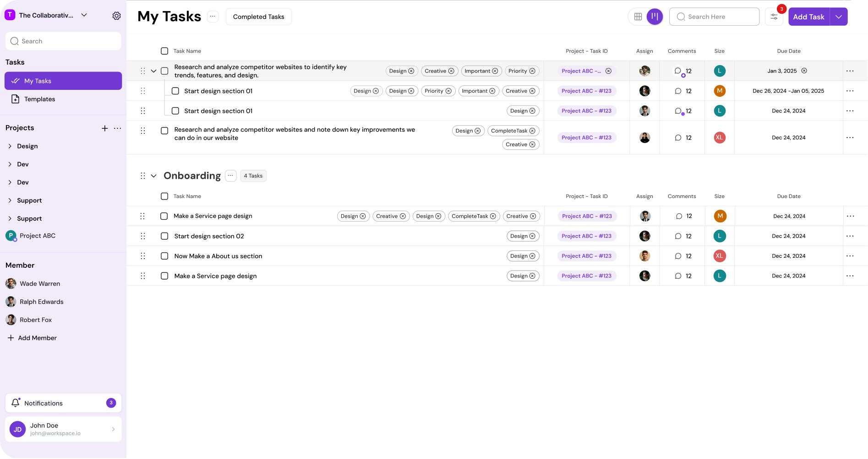Select member Wade Warren
The width and height of the screenshot is (868, 459).
(33, 284)
